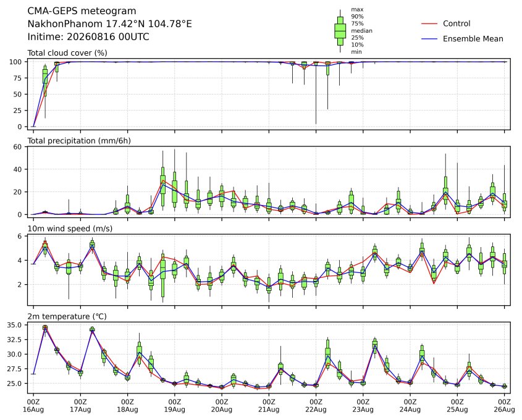Click the '00Z 25Aug' x-axis label
This screenshot has width=522, height=420.
coord(457,406)
